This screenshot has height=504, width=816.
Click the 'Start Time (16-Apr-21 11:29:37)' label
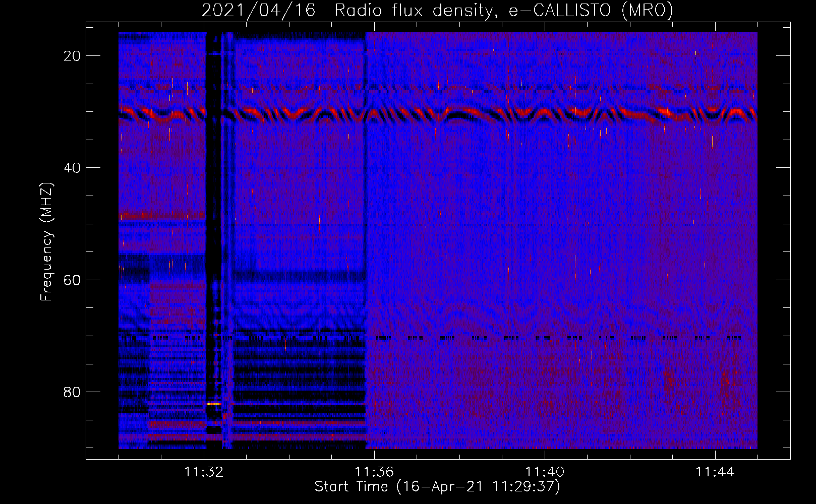coord(437,487)
